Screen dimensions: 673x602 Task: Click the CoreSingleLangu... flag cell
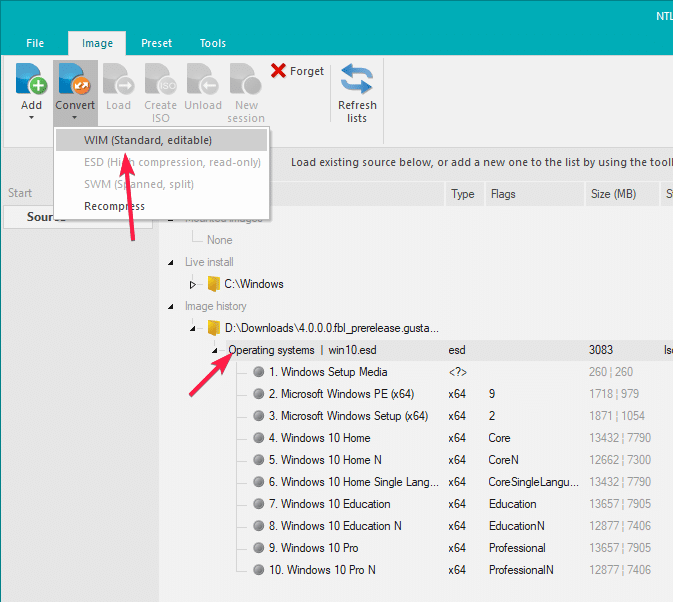[x=534, y=481]
